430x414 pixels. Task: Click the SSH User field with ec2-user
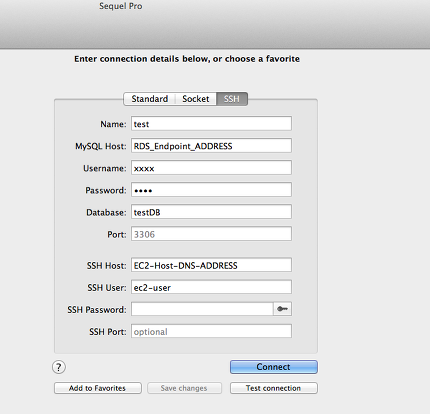point(211,287)
